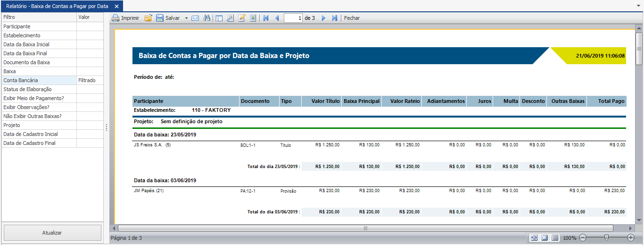
Task: Zoom in with the plus button
Action: tap(631, 237)
